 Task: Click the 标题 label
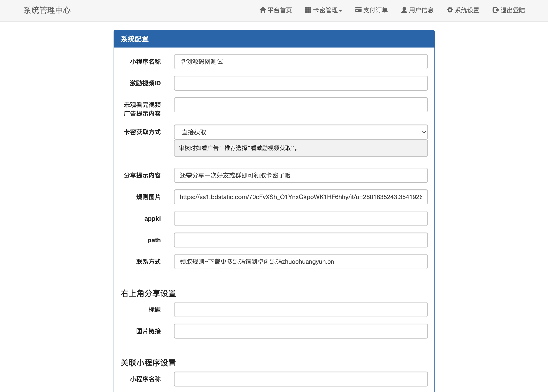[154, 310]
